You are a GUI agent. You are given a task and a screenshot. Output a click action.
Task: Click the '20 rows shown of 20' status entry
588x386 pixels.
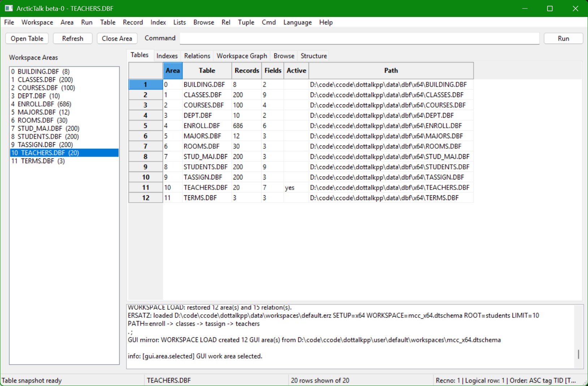(x=320, y=381)
